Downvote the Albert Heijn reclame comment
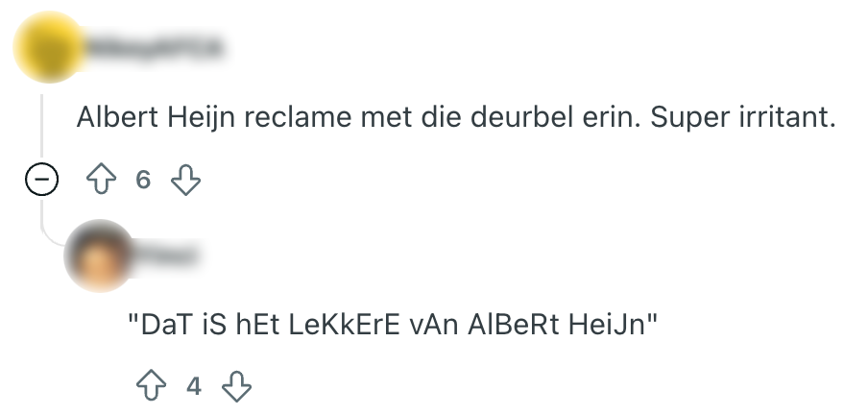Screen dimensions: 868x415 [x=184, y=180]
